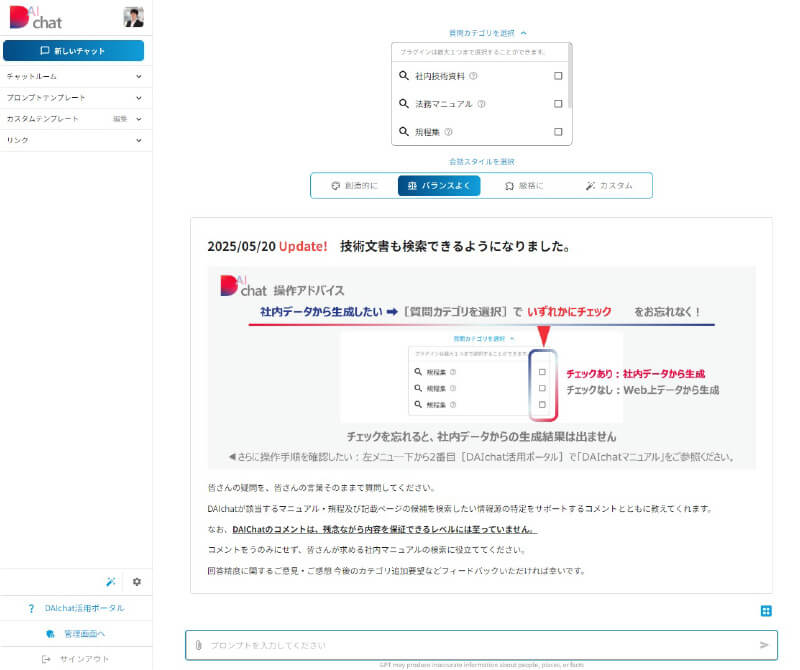The height and width of the screenshot is (670, 800).
Task: Click help icon next to 法務マニュアル
Action: click(481, 104)
